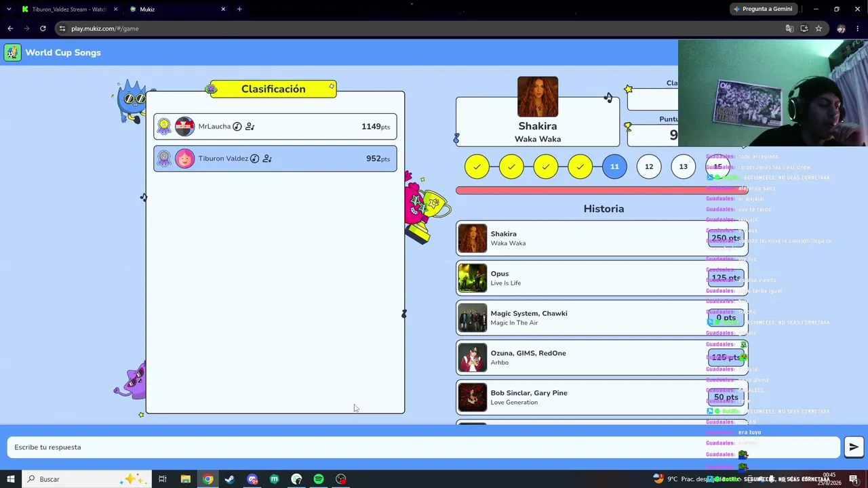
Task: Click the Opus Live Is Life history thumbnail
Action: point(473,278)
